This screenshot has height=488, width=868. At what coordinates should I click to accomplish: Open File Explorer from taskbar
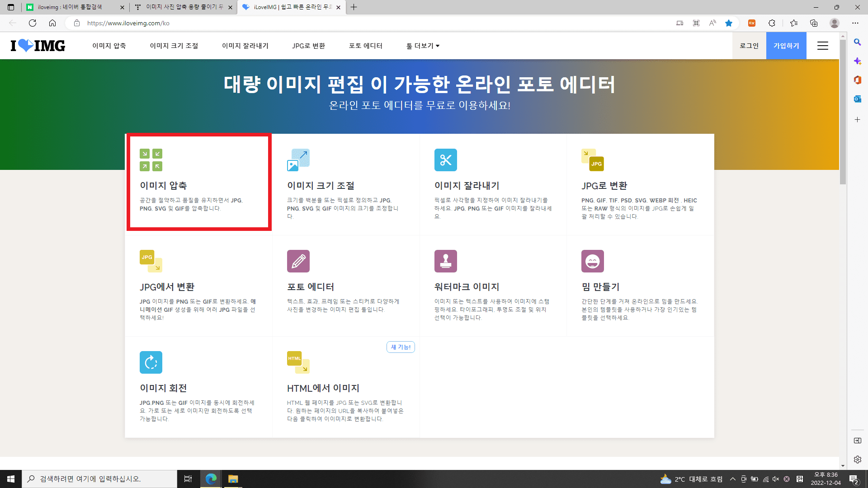[233, 479]
